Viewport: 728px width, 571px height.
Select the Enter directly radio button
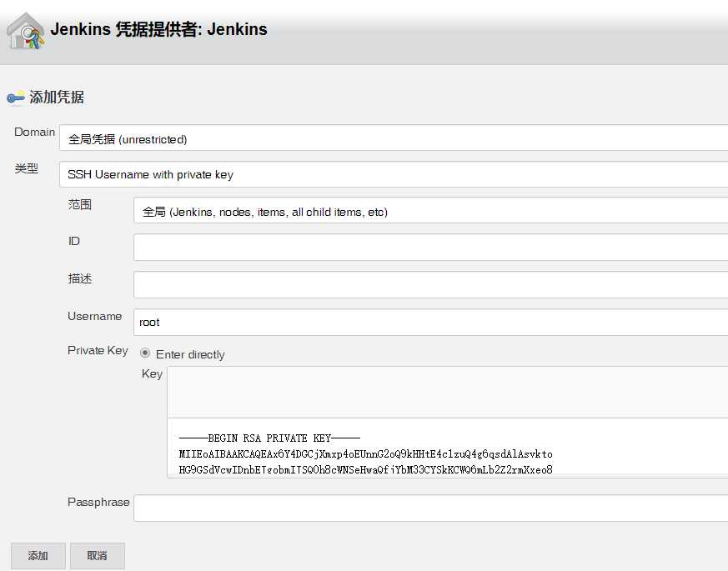145,353
